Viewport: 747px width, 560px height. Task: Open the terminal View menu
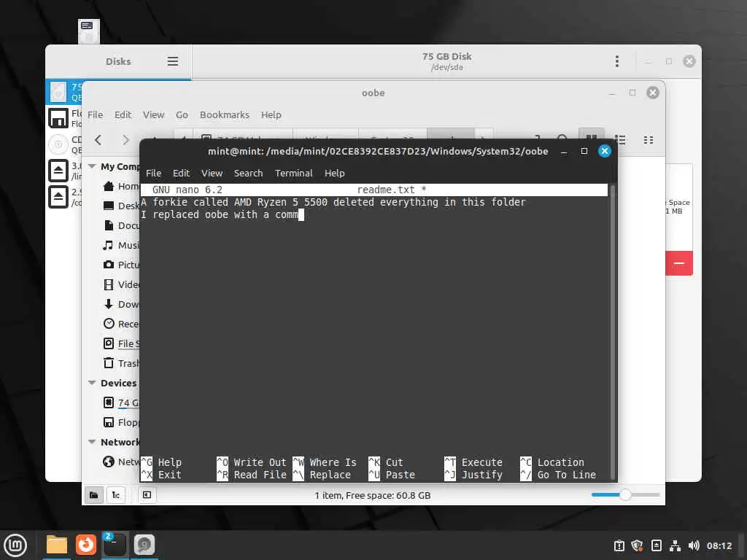point(212,174)
